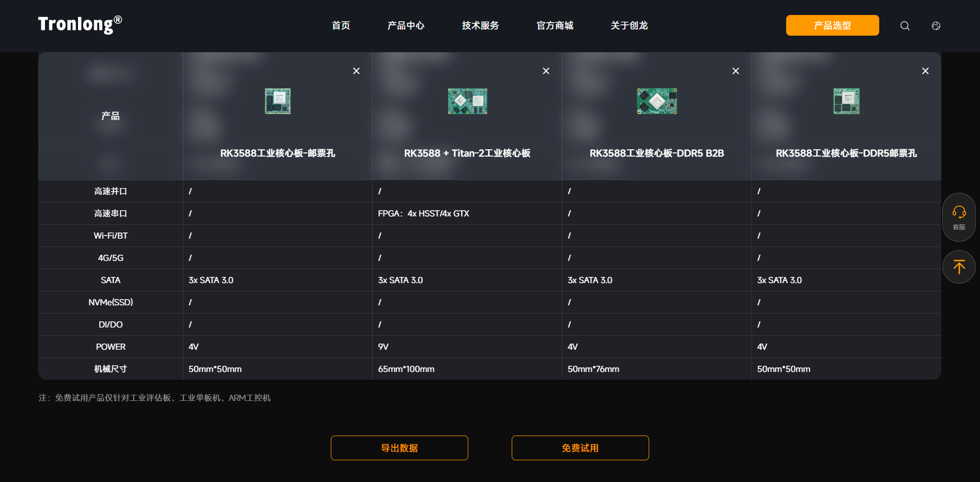Click the DI/DO row label
Image resolution: width=980 pixels, height=482 pixels.
111,324
